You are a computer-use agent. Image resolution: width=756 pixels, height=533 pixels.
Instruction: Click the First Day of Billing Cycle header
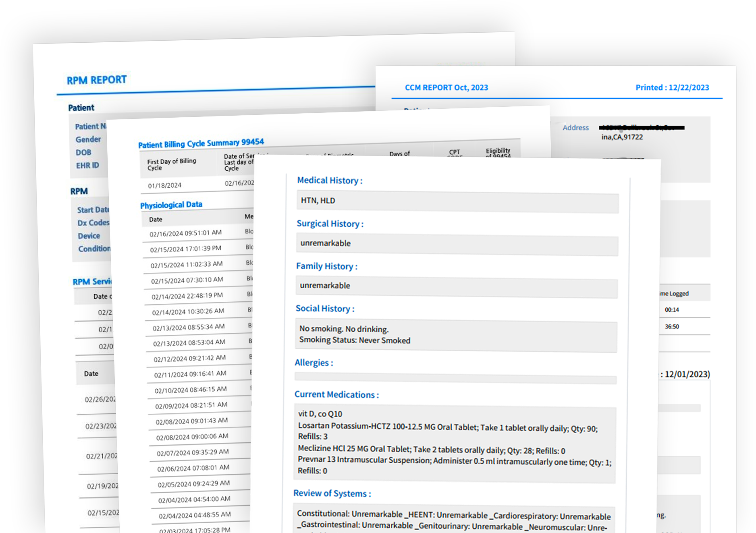172,164
